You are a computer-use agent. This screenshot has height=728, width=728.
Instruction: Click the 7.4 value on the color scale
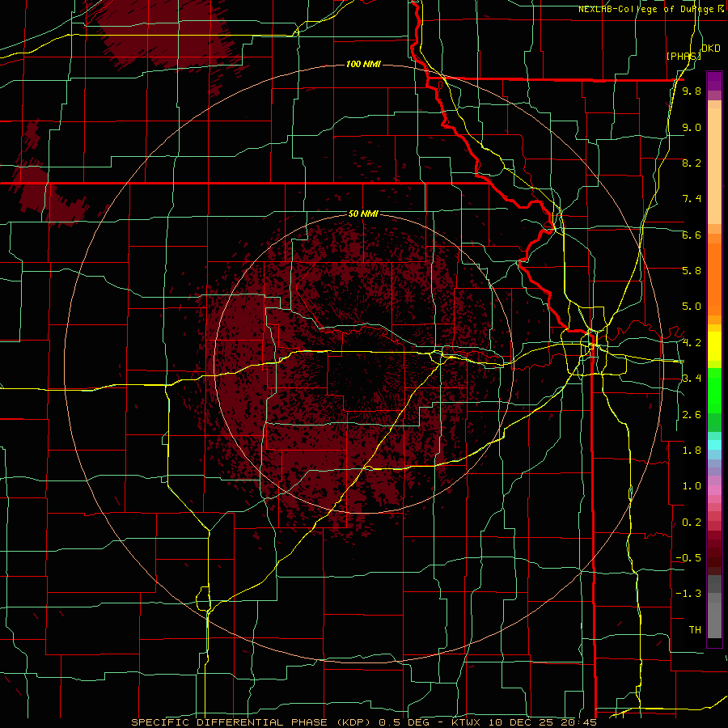692,199
